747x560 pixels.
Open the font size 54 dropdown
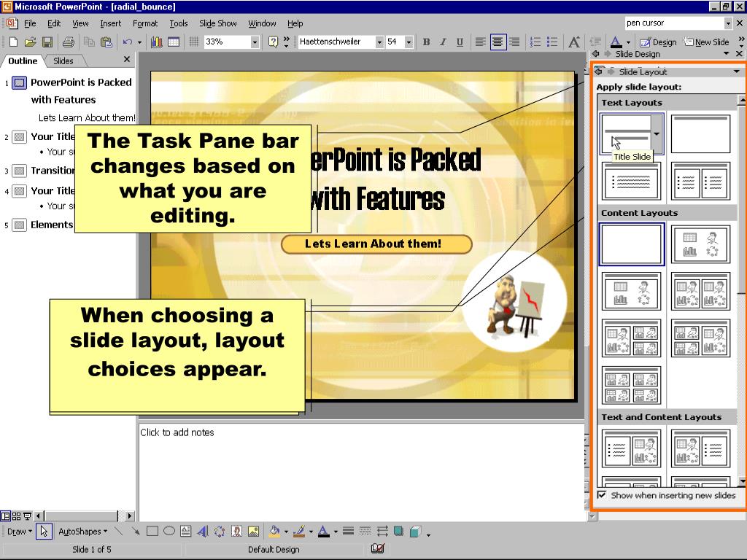409,42
